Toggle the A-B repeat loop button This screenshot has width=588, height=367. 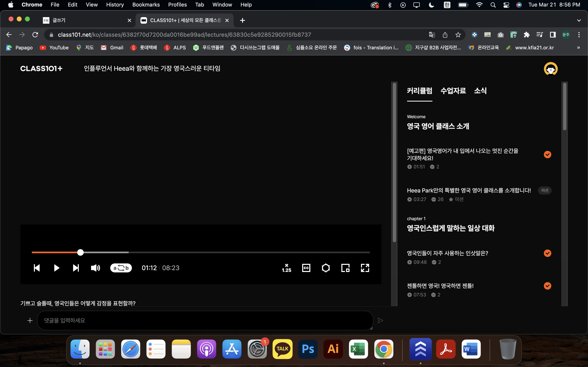pos(121,268)
